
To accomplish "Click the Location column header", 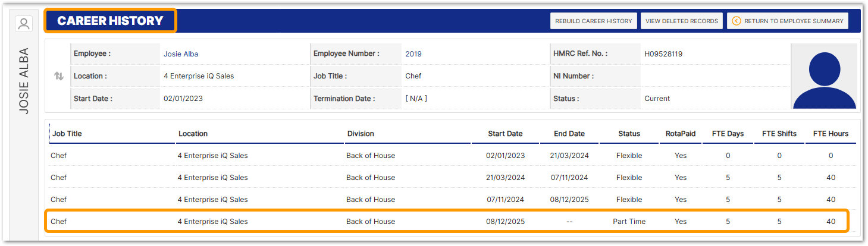I will pos(193,134).
